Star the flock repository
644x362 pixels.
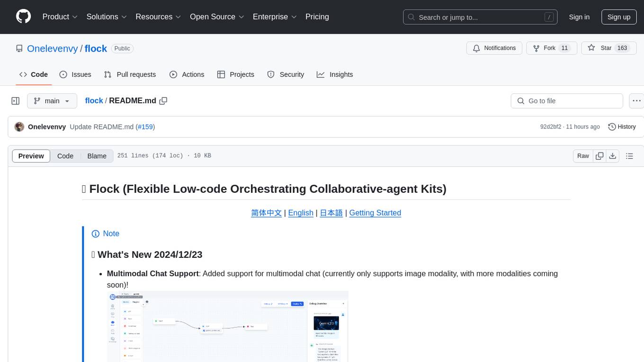click(x=608, y=48)
